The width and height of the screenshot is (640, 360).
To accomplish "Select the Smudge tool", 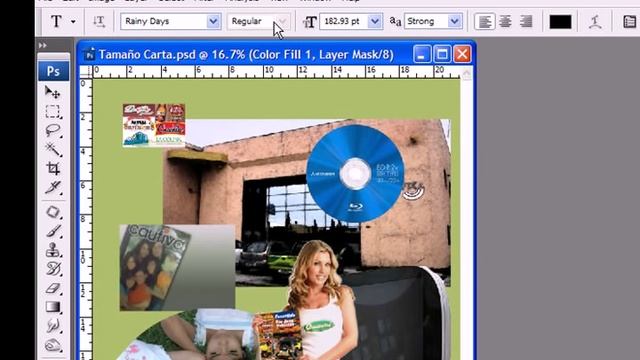I will point(53,326).
